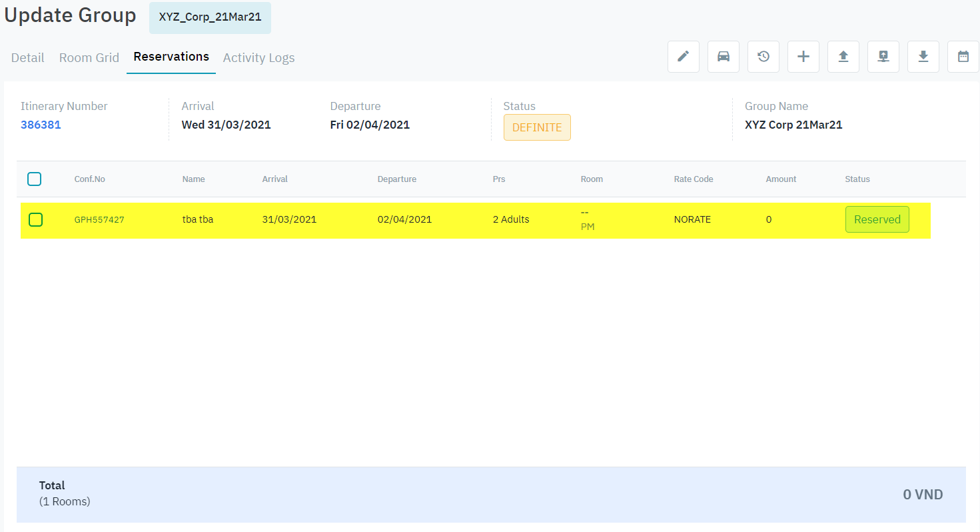Tick the select-all checkbox in table header

(x=34, y=179)
